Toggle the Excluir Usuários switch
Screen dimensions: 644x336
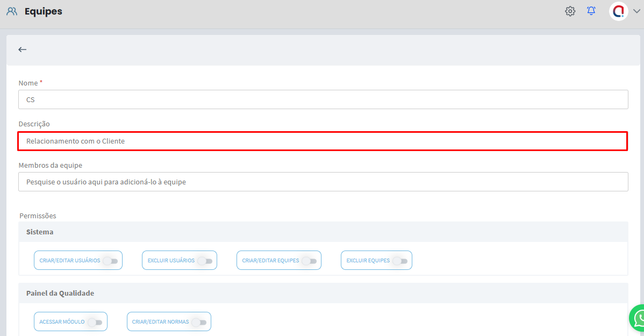tap(204, 261)
